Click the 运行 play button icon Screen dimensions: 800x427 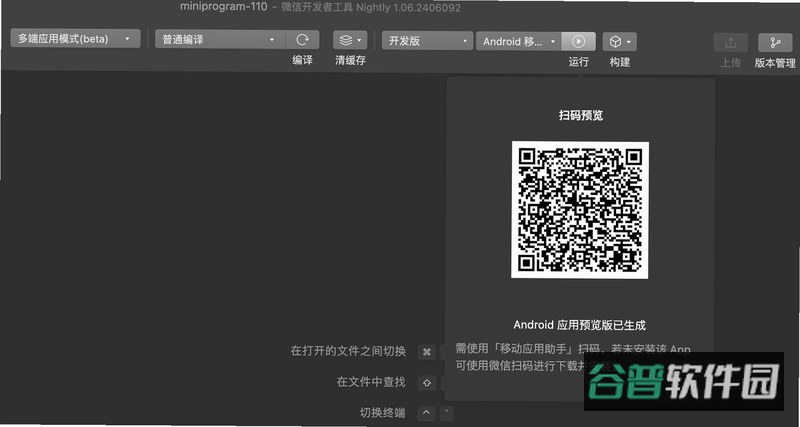579,41
